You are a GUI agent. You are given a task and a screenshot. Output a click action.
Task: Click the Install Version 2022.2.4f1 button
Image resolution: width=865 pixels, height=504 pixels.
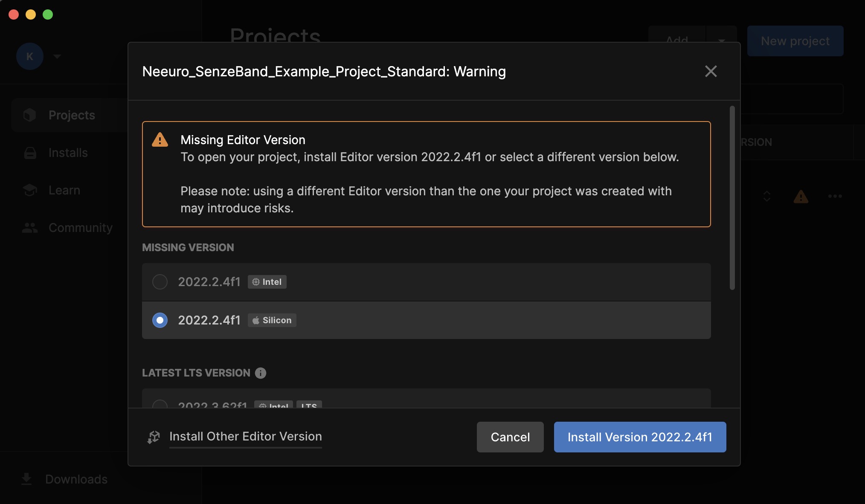(x=639, y=437)
